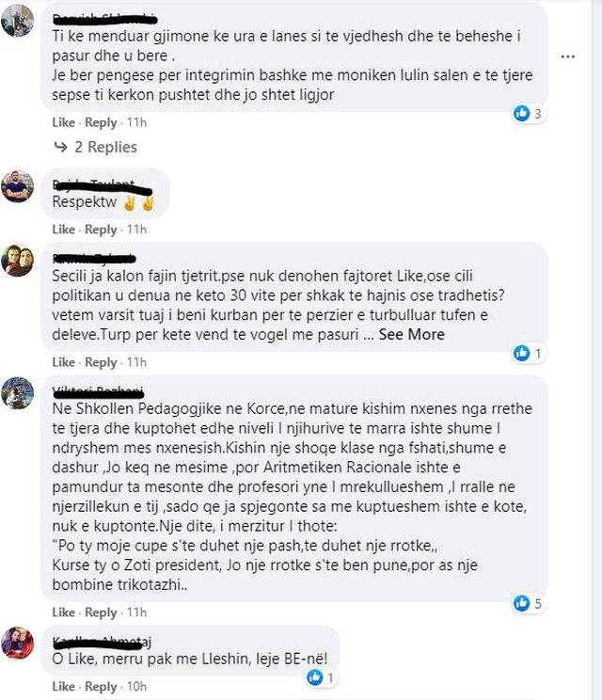The height and width of the screenshot is (700, 602).
Task: Like the 'Respektw' comment
Action: pyautogui.click(x=63, y=230)
